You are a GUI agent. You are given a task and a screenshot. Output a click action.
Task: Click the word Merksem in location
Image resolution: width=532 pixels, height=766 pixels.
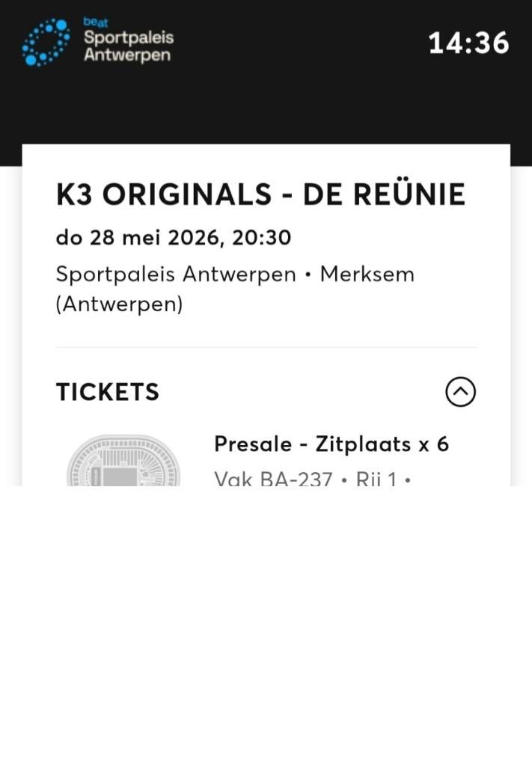pyautogui.click(x=367, y=275)
